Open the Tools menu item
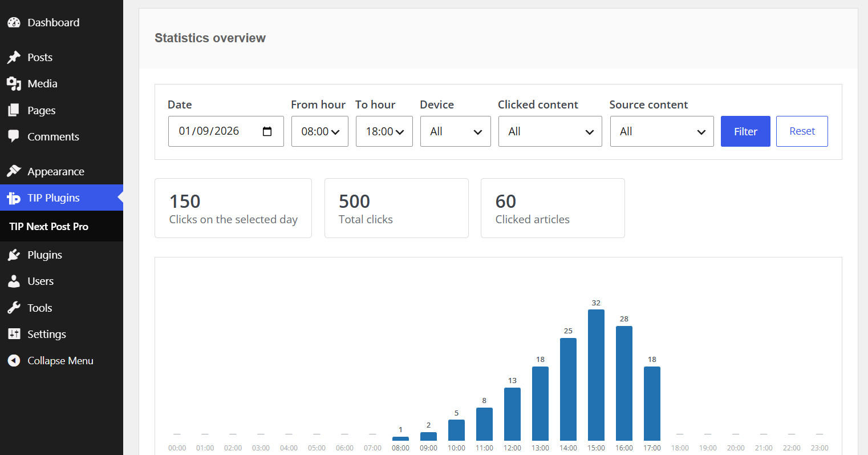 62,308
